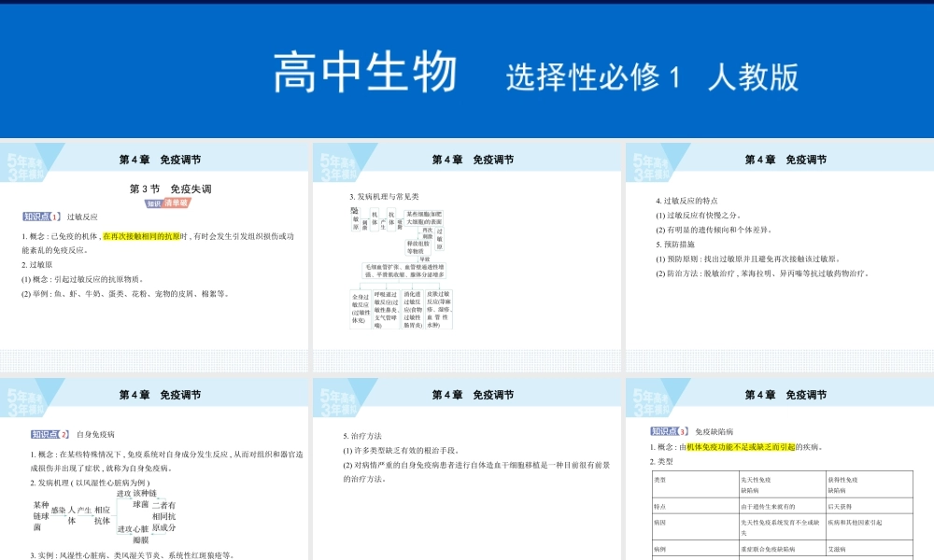Click the 知识点3 badge

coord(670,431)
